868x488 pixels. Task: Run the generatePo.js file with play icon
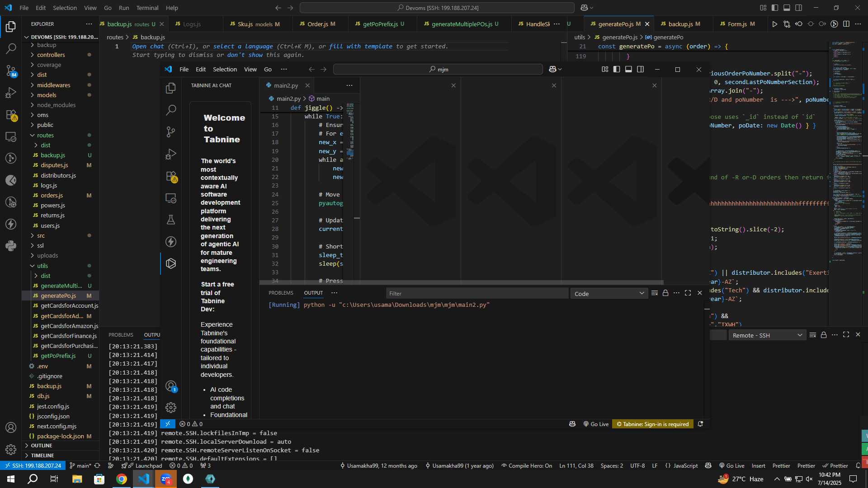point(774,24)
